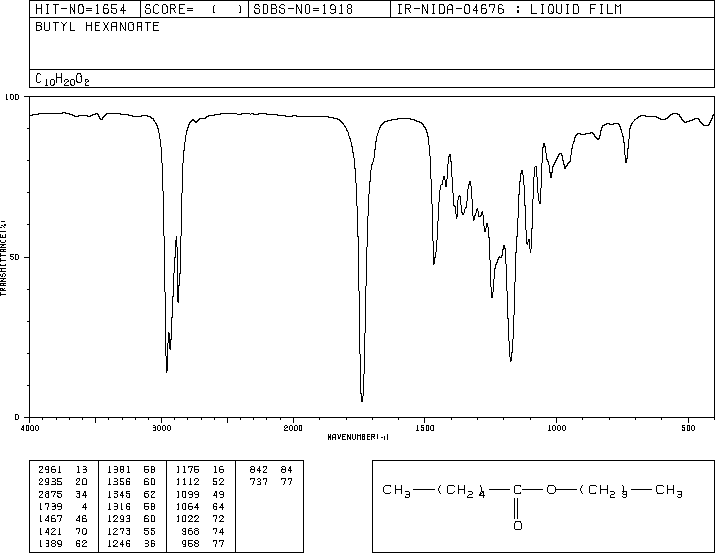The image size is (715, 553).
Task: Select peak table entry 1356
Action: click(119, 482)
